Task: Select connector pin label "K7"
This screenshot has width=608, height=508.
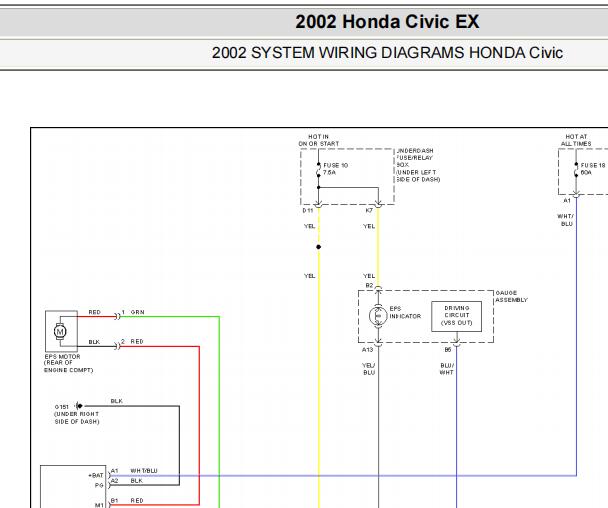Action: [x=369, y=210]
